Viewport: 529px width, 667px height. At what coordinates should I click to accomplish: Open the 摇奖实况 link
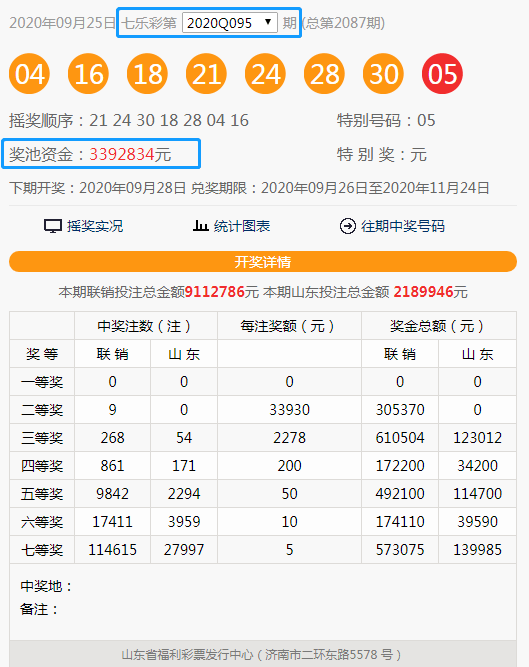[95, 226]
